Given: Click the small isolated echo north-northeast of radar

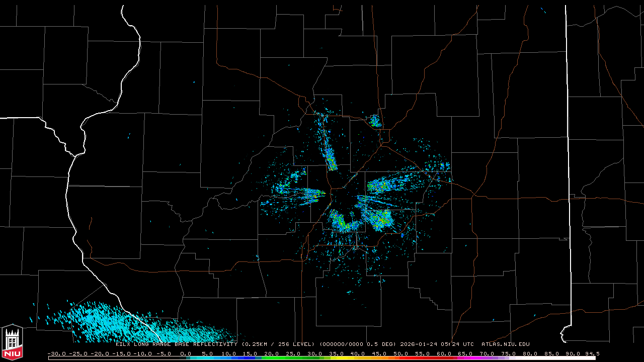Looking at the screenshot, I should (x=375, y=121).
